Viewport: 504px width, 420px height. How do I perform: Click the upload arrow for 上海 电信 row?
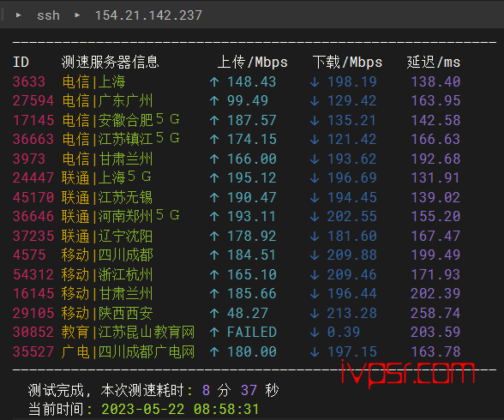click(x=214, y=82)
